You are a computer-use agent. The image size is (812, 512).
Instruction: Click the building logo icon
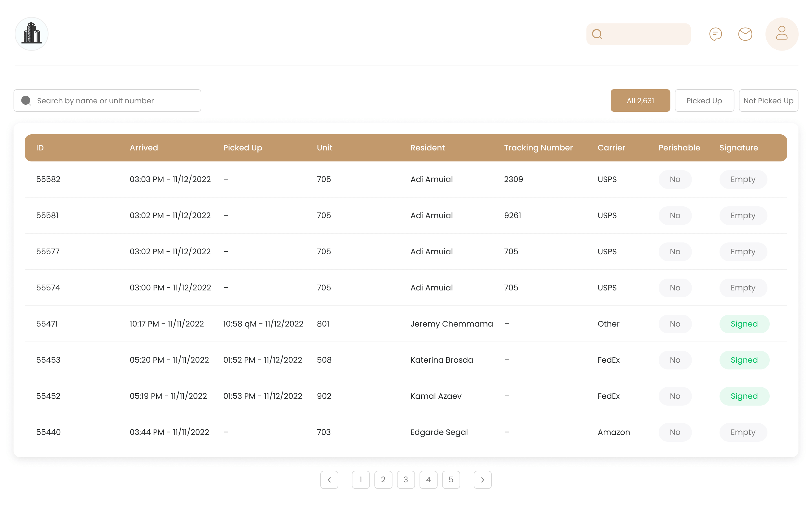tap(31, 34)
